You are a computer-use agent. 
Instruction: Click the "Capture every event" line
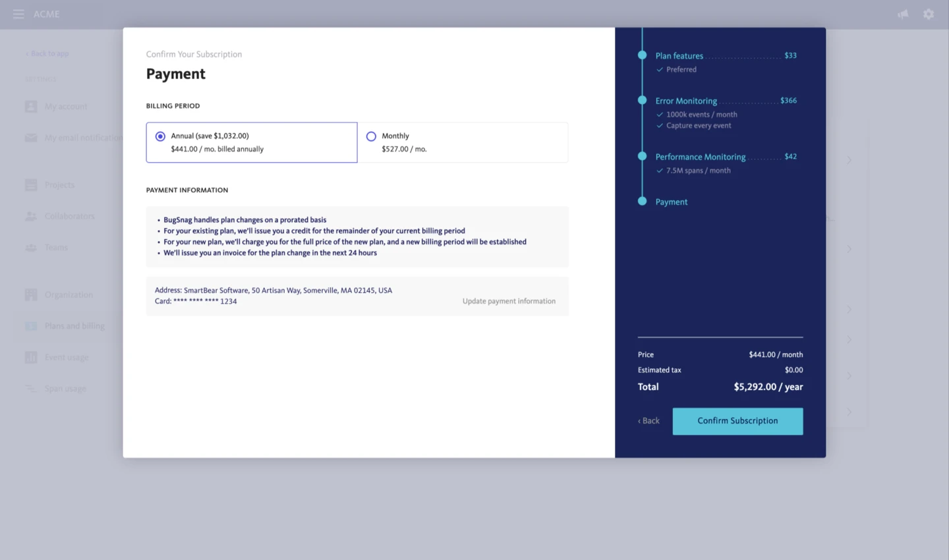click(x=699, y=126)
